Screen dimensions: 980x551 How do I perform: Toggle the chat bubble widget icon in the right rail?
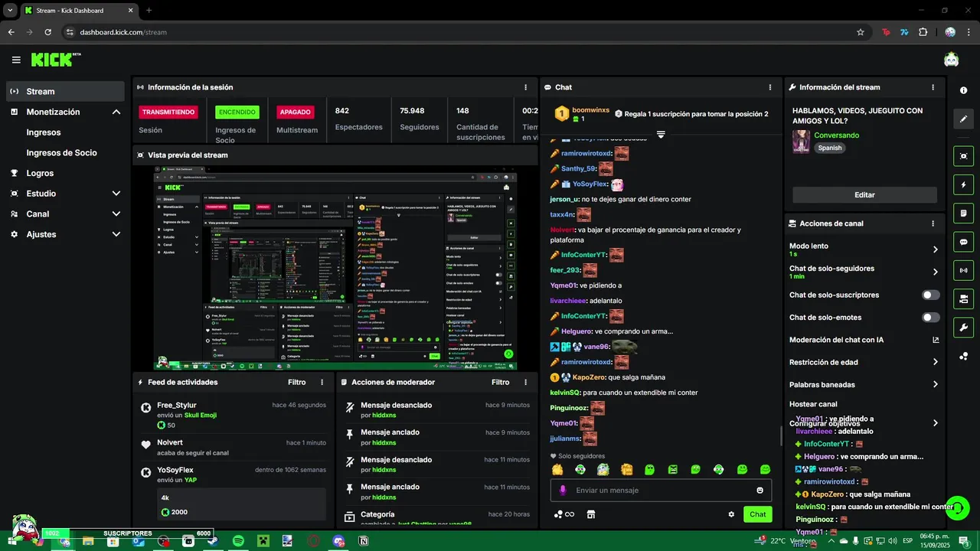coord(963,241)
